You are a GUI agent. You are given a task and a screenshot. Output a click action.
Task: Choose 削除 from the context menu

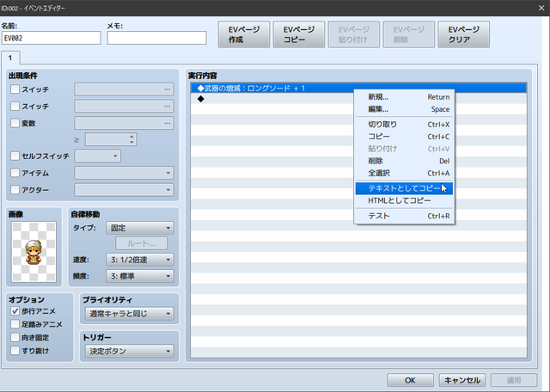point(404,161)
